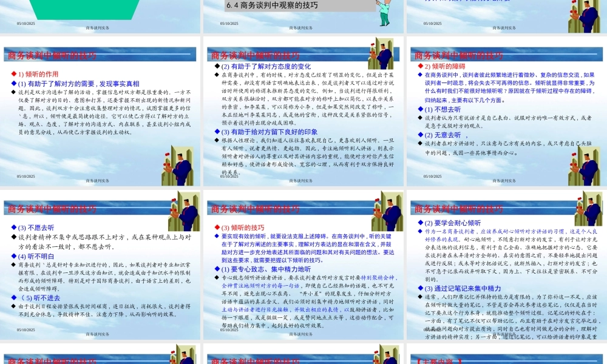
Task: Click the footer '商务谈判实务' on the '2) 倾听的障碍' slide
Action: [504, 181]
